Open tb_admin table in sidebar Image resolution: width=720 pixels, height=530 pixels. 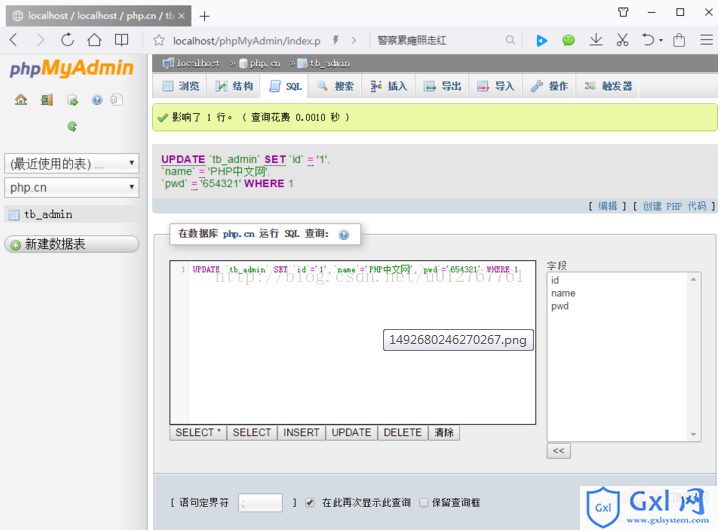(x=48, y=214)
